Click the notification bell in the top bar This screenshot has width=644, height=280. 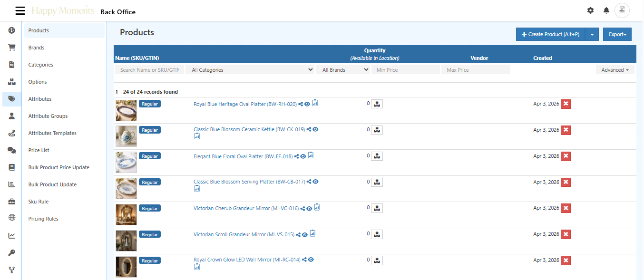[x=606, y=10]
